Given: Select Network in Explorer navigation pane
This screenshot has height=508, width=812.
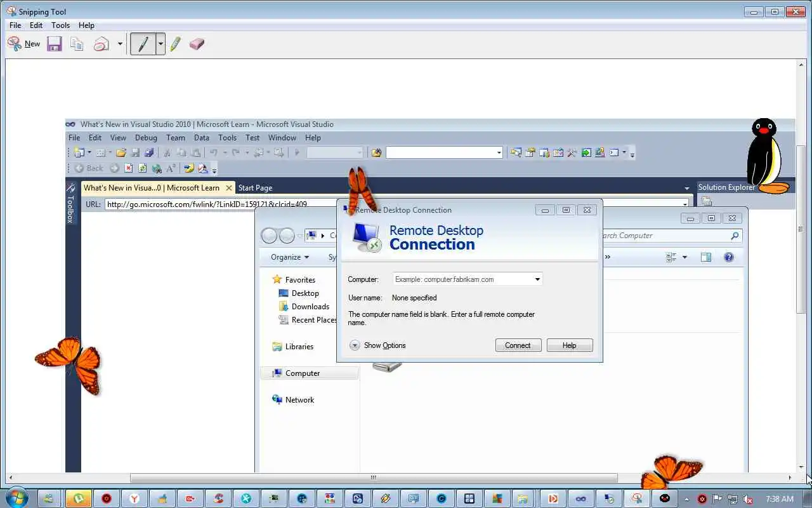Looking at the screenshot, I should click(x=293, y=400).
